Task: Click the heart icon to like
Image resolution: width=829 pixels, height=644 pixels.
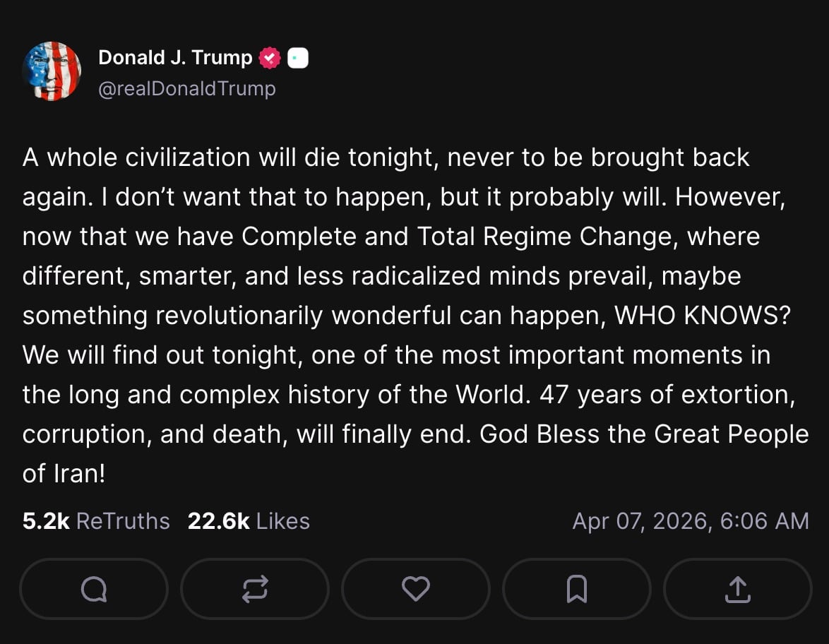Action: point(415,588)
